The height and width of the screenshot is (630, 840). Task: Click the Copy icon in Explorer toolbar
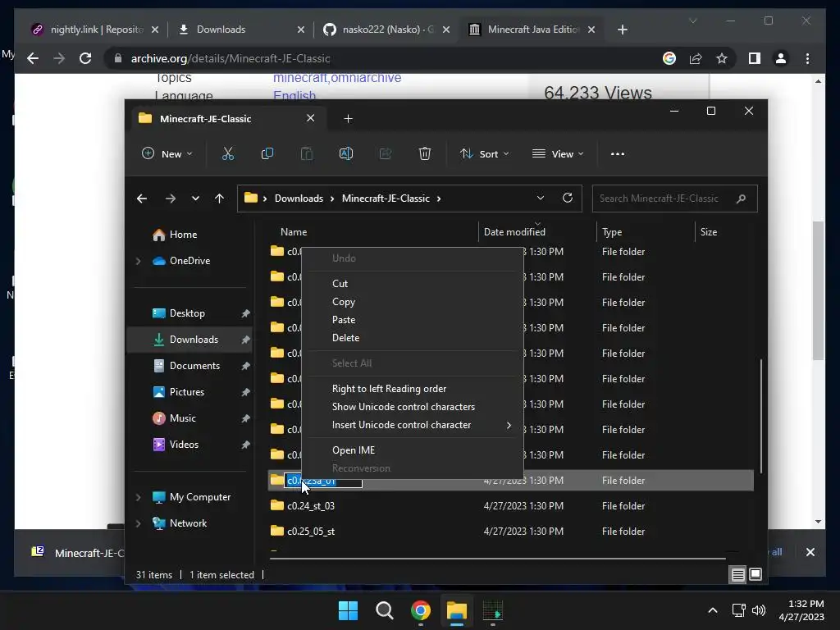[267, 153]
